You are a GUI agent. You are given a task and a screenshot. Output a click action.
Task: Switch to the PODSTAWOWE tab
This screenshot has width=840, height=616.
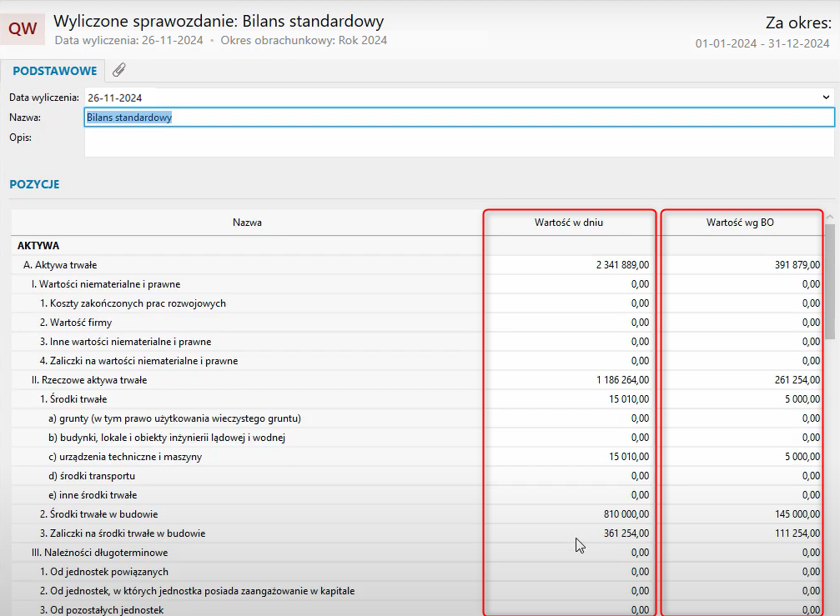pos(55,71)
